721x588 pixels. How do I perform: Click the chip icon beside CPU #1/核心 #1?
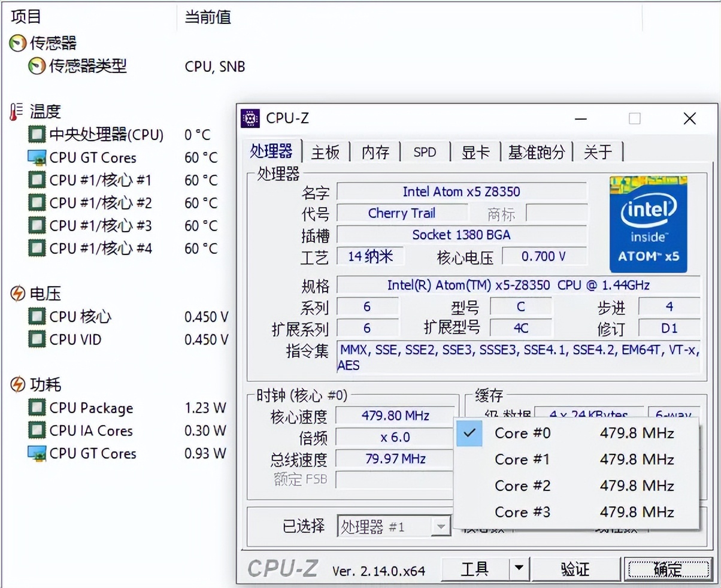click(x=37, y=180)
